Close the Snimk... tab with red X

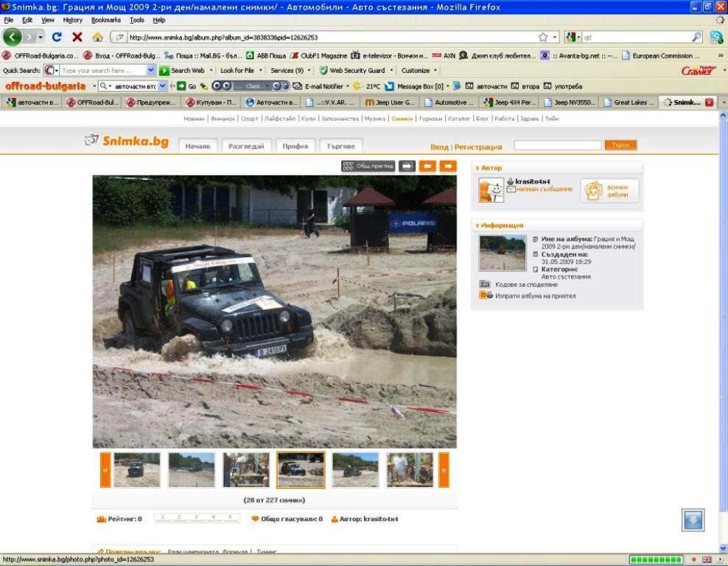[x=709, y=102]
